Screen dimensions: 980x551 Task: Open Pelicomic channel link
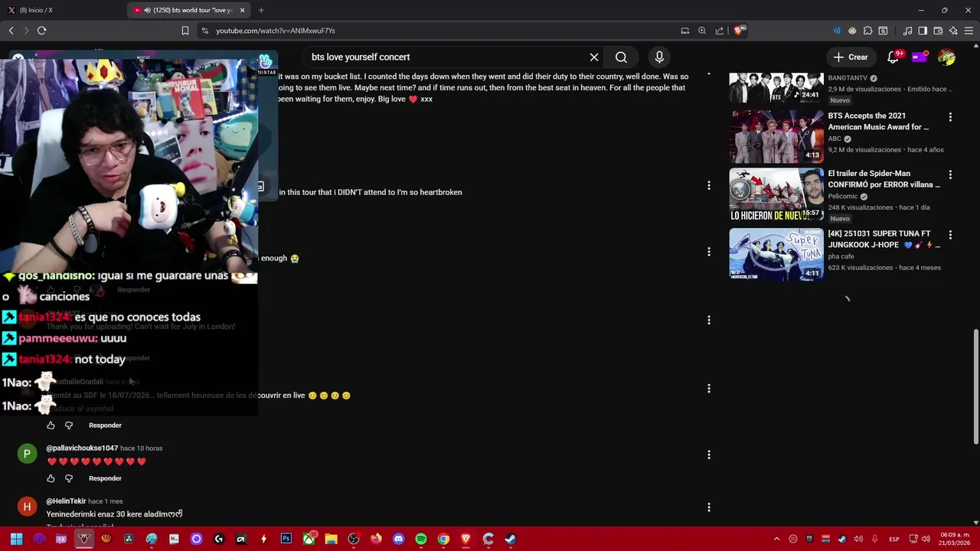click(842, 196)
